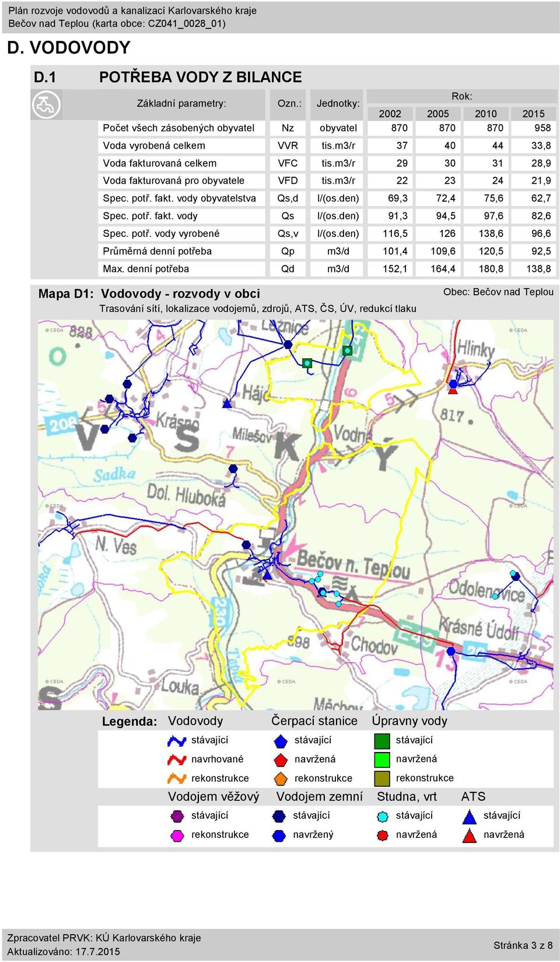Select blue Vodojem zemní navržený icon

coord(279,835)
